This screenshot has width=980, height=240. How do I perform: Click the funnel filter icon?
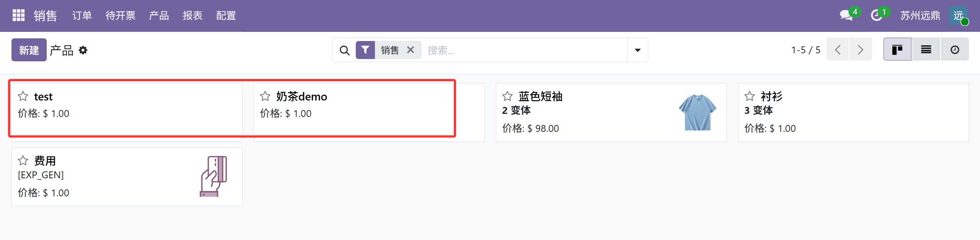pyautogui.click(x=365, y=50)
